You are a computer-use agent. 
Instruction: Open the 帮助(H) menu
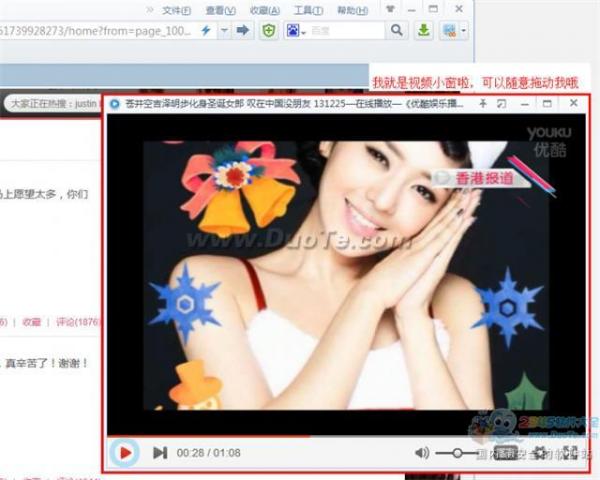tap(352, 10)
